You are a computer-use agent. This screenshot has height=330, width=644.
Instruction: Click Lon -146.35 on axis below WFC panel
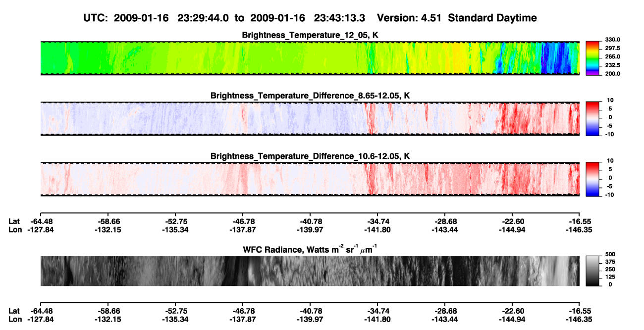click(579, 319)
